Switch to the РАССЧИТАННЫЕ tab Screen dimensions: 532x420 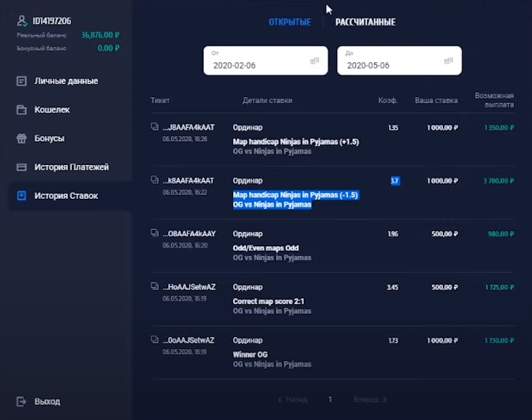pos(366,22)
